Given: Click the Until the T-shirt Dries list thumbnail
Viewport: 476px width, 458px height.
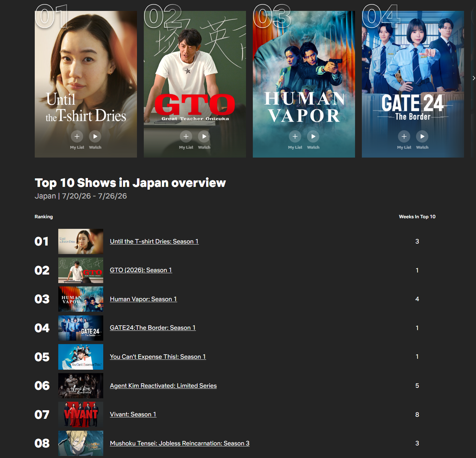Looking at the screenshot, I should click(x=81, y=241).
